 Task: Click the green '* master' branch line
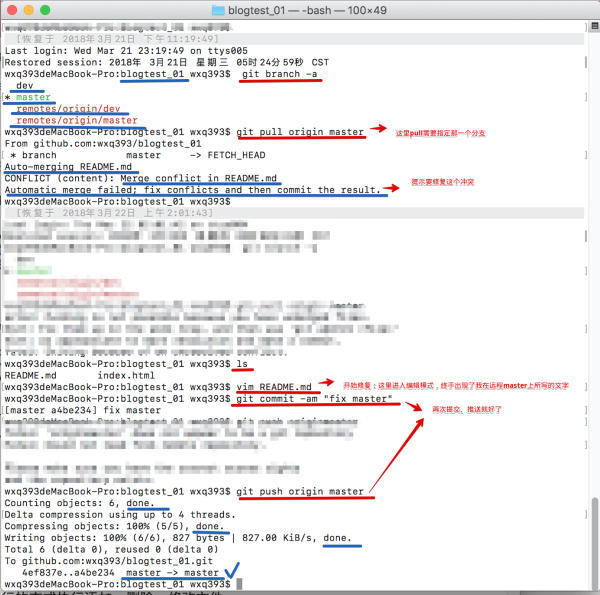pos(28,97)
